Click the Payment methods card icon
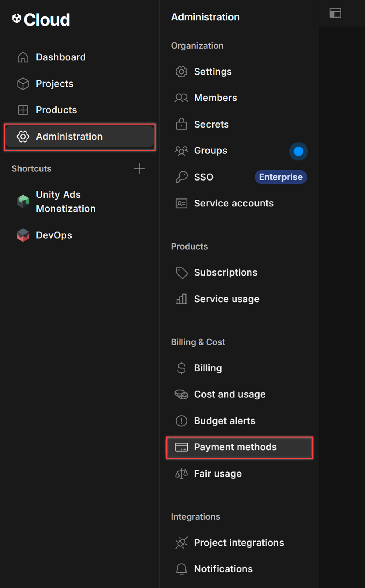 pyautogui.click(x=181, y=447)
